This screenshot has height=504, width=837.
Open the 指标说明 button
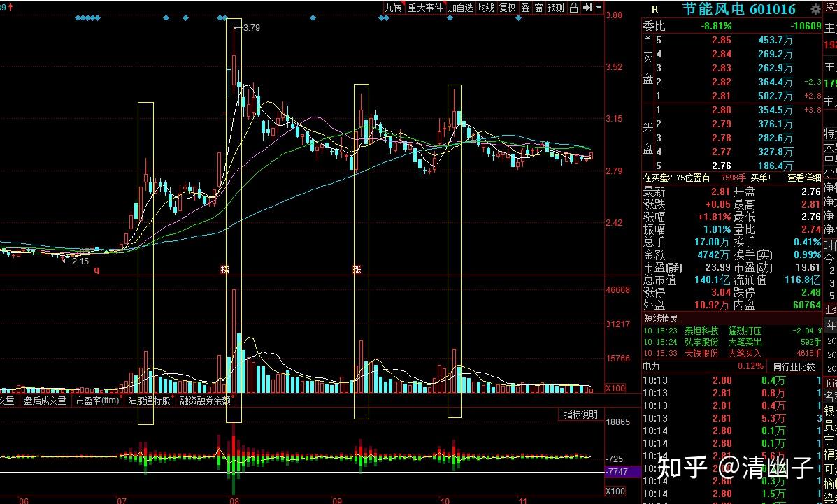(x=581, y=415)
